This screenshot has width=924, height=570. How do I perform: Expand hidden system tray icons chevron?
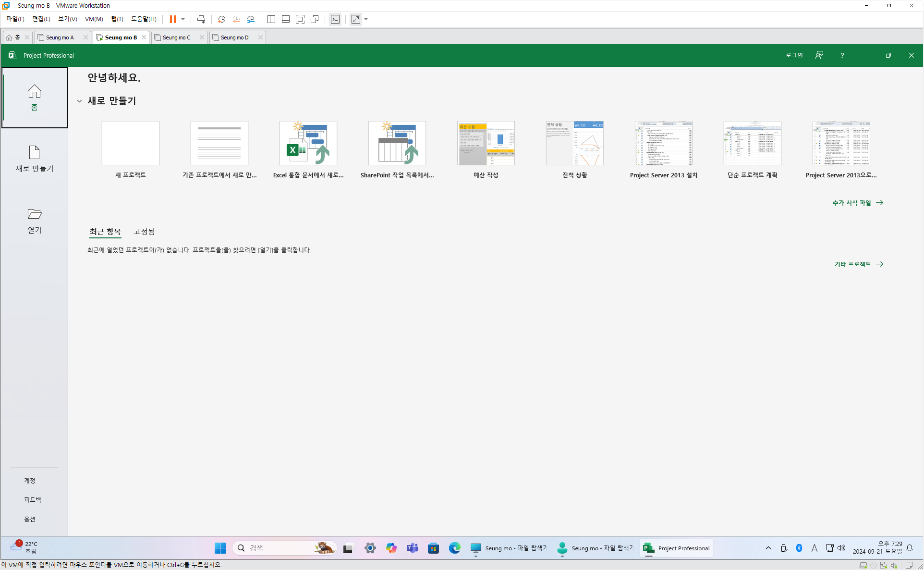768,548
